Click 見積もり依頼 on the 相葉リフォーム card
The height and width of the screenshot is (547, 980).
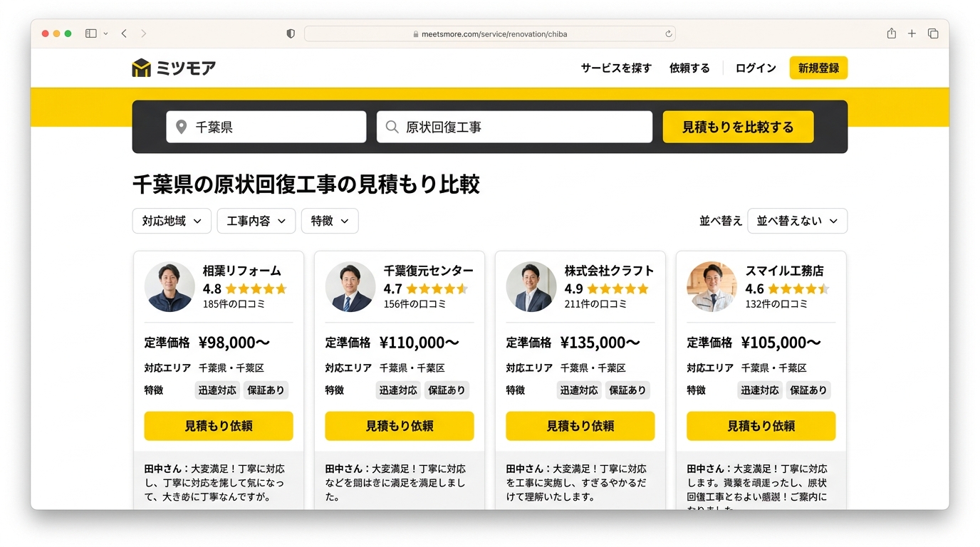coord(219,426)
